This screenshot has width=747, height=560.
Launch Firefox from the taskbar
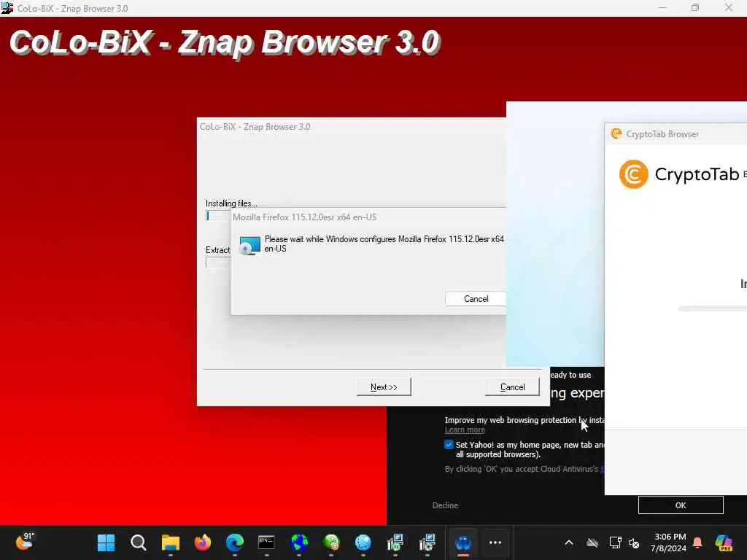203,542
